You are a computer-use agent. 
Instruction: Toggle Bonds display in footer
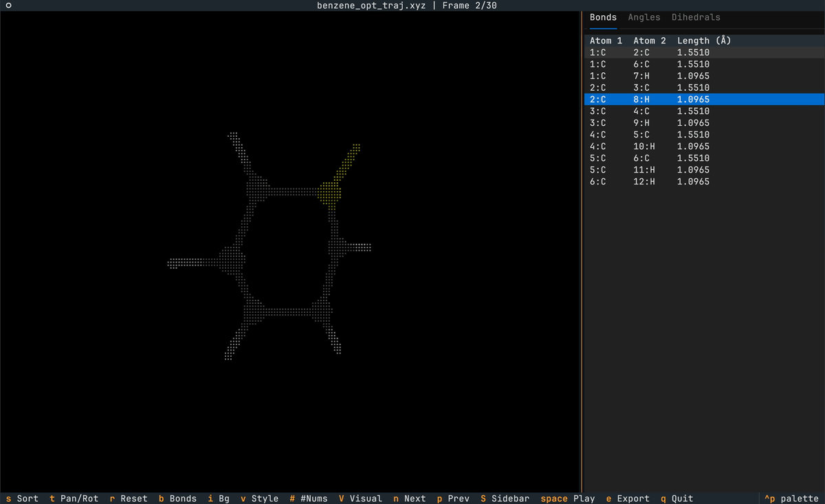coord(177,498)
